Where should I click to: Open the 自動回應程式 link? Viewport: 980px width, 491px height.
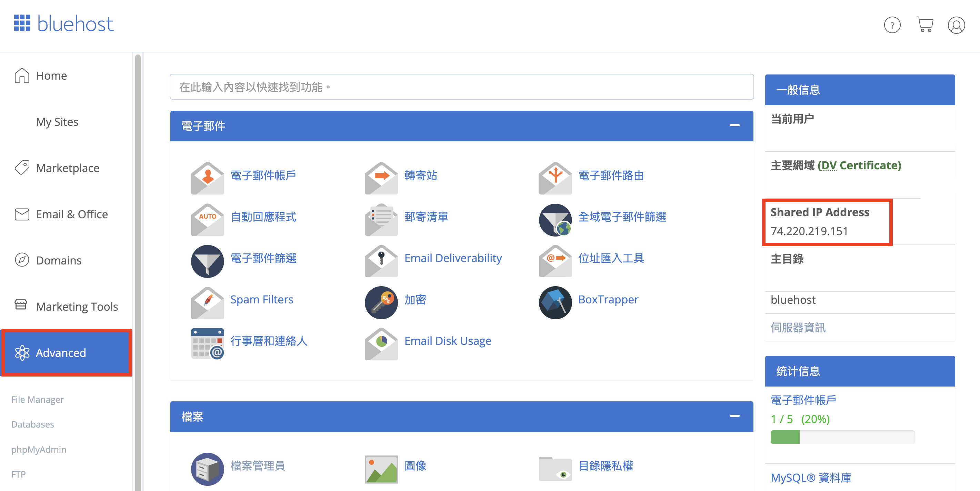(263, 217)
